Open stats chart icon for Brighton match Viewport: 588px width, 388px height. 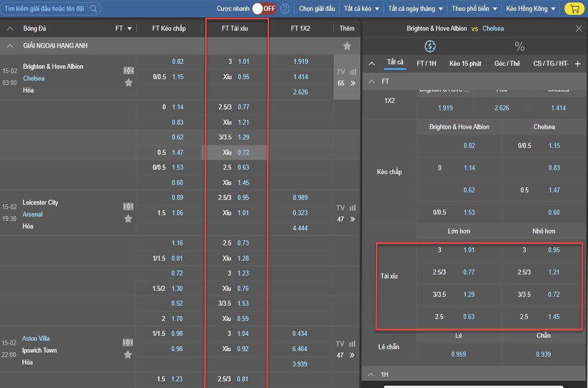tap(353, 72)
